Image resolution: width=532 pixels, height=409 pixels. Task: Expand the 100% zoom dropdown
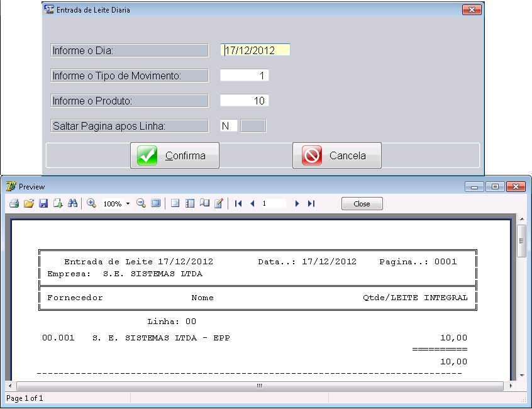click(128, 204)
